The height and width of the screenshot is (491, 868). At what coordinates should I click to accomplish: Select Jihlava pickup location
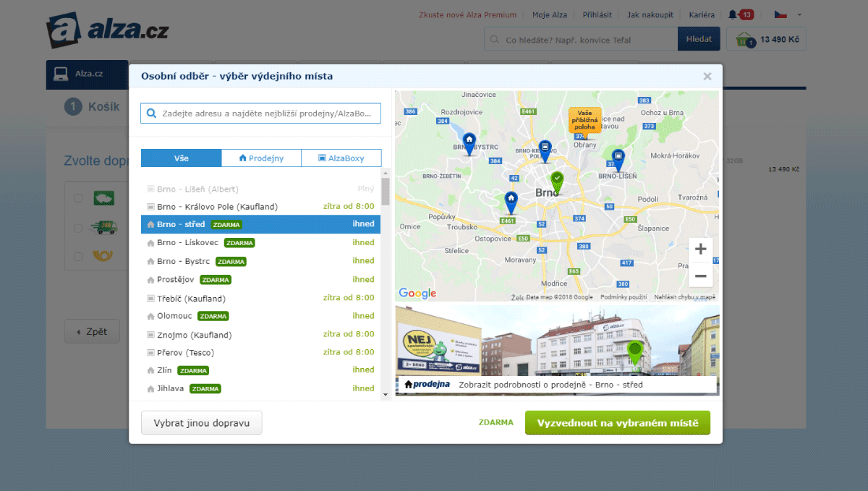point(260,388)
